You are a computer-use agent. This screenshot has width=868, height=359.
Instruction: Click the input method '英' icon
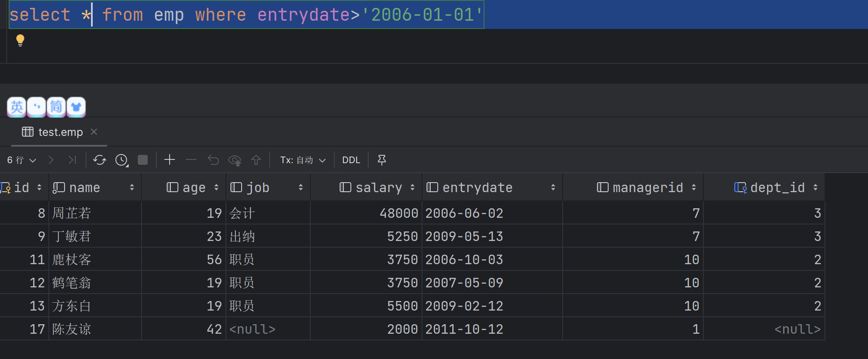pyautogui.click(x=17, y=107)
